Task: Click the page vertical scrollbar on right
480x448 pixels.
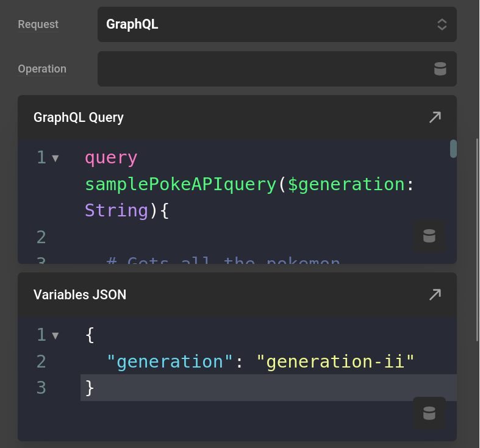Action: coord(478,240)
